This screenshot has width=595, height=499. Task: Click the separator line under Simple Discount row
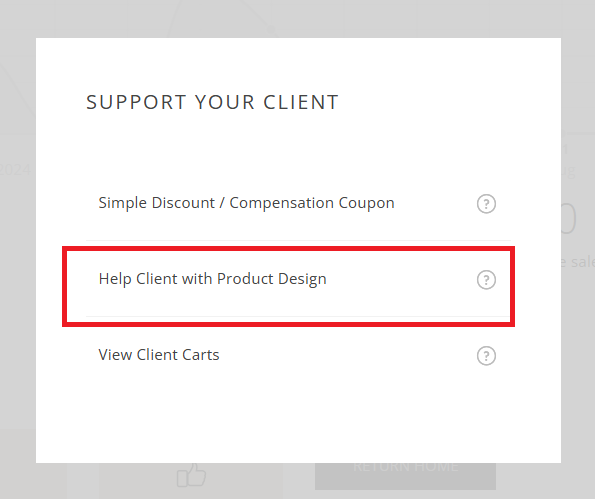pyautogui.click(x=298, y=240)
